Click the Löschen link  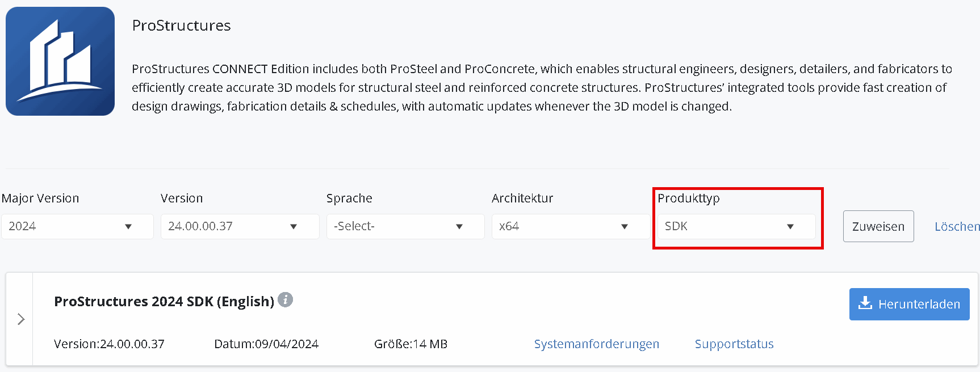pyautogui.click(x=957, y=226)
